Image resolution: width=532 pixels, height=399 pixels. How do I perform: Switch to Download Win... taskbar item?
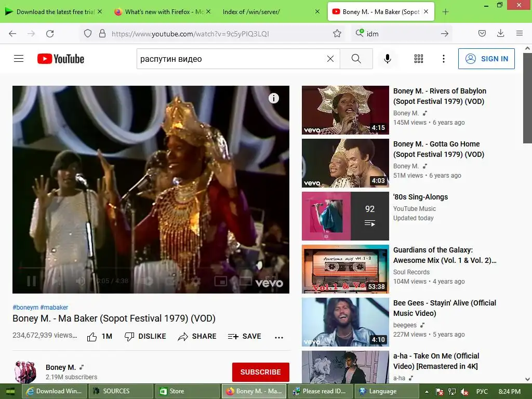coord(55,392)
